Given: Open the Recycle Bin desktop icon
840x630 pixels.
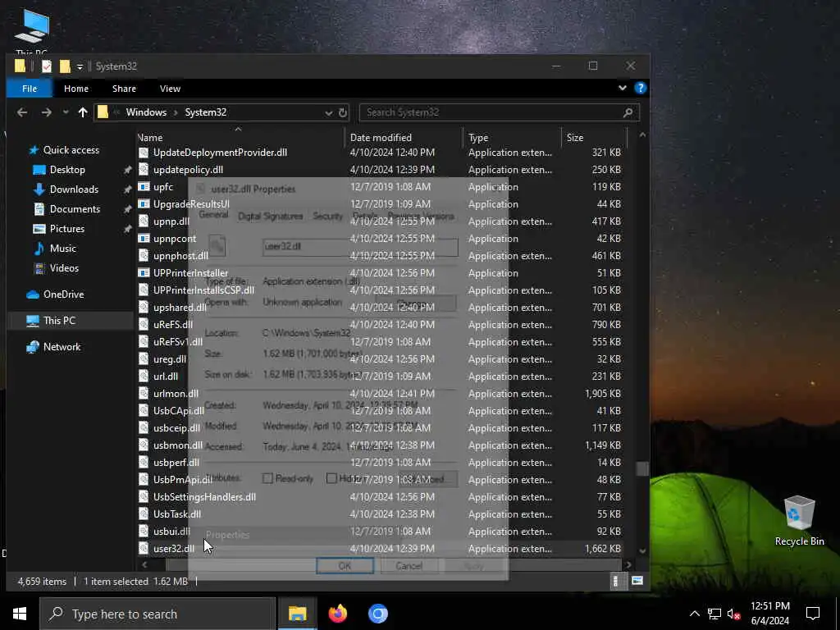Looking at the screenshot, I should click(x=799, y=521).
